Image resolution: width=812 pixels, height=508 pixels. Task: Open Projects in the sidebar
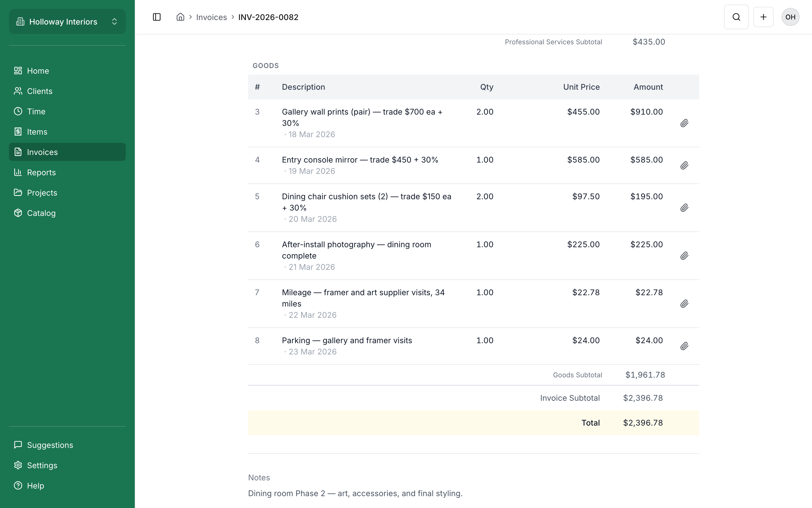67,192
